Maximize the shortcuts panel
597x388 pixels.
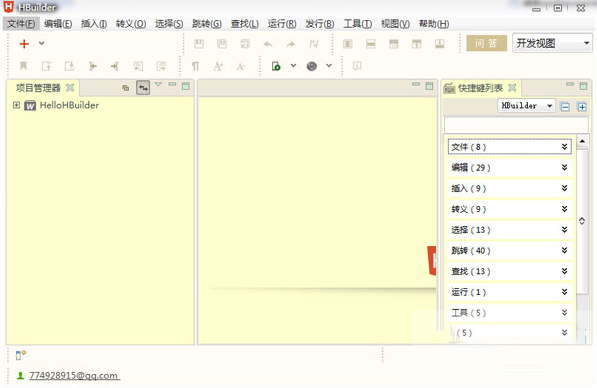[x=583, y=86]
